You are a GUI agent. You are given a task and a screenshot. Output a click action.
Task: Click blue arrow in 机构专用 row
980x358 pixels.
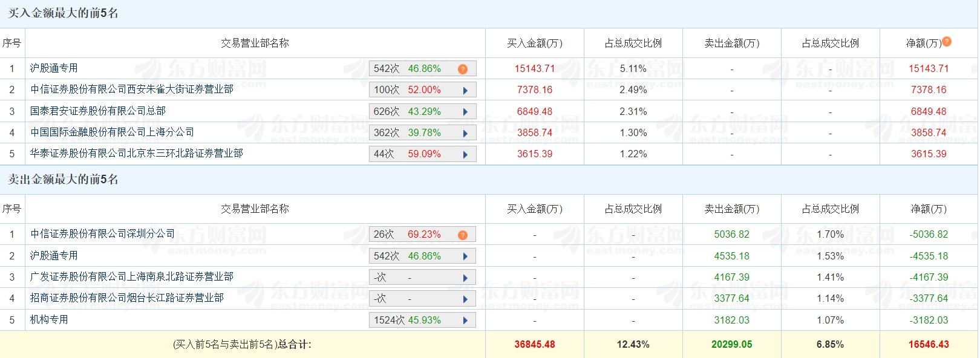(465, 321)
